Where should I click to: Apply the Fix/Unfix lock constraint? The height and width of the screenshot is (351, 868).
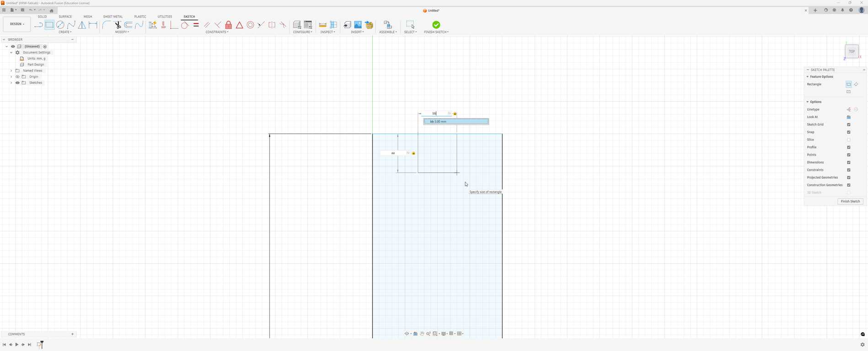coord(229,25)
